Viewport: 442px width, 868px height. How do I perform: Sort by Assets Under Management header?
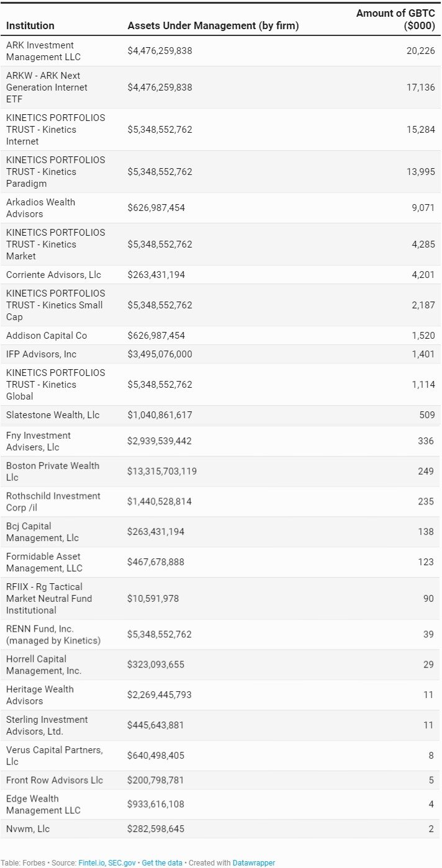[213, 25]
